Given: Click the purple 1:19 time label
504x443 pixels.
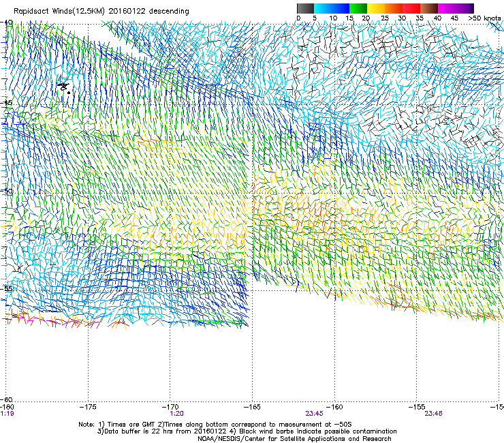Looking at the screenshot, I should (x=7, y=414).
